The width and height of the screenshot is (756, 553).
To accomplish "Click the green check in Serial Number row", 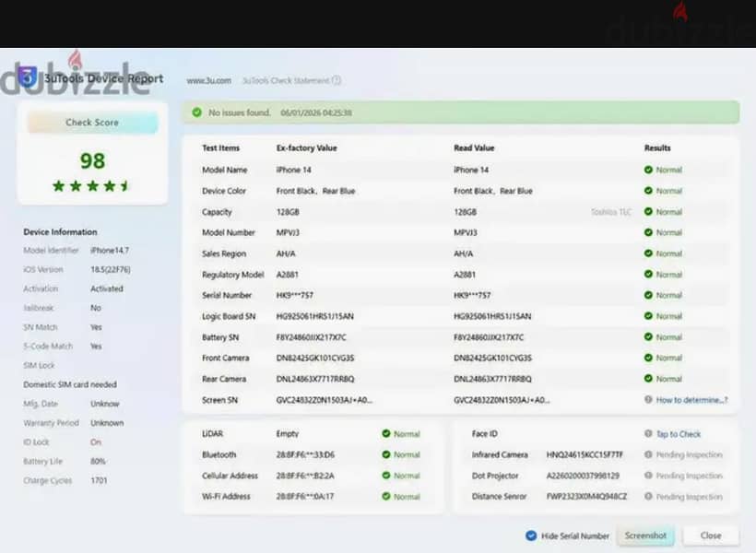I will [648, 295].
